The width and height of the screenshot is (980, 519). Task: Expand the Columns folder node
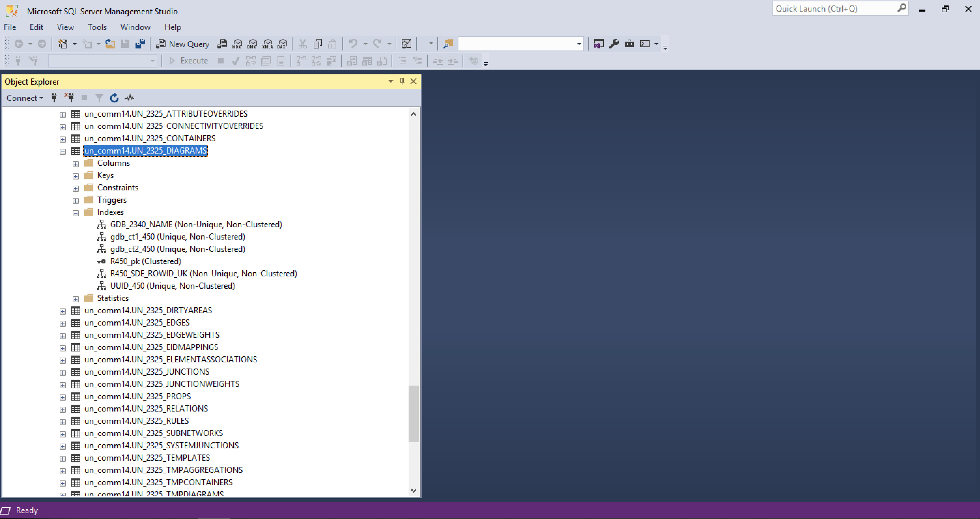(76, 164)
